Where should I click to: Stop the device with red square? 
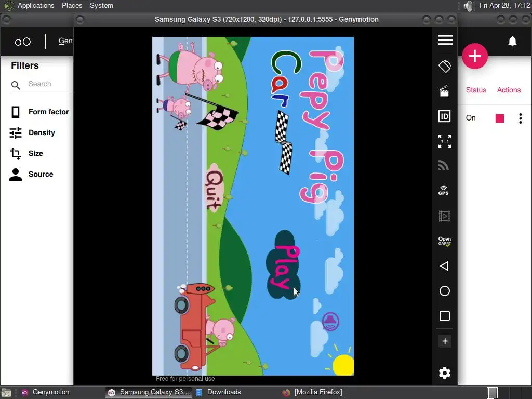(499, 118)
